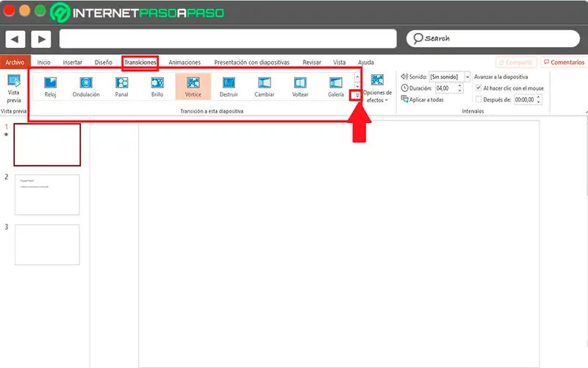Image resolution: width=588 pixels, height=368 pixels.
Task: Open the Diseño tab
Action: [103, 63]
